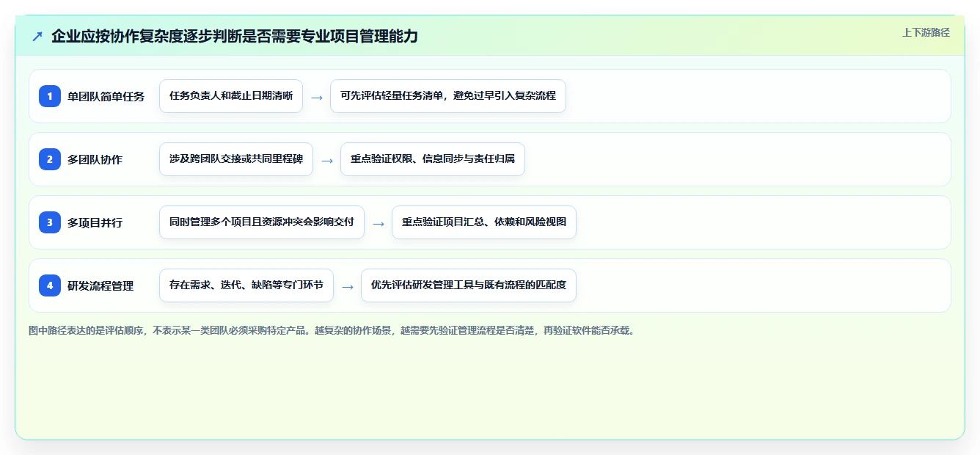Image resolution: width=980 pixels, height=455 pixels.
Task: Click the number 1 step badge
Action: pyautogui.click(x=50, y=96)
